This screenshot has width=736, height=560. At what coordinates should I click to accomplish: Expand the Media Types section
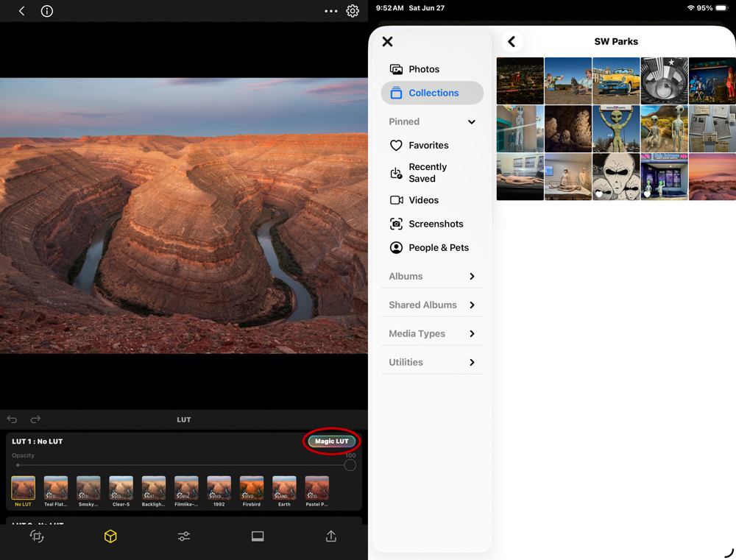tap(432, 334)
